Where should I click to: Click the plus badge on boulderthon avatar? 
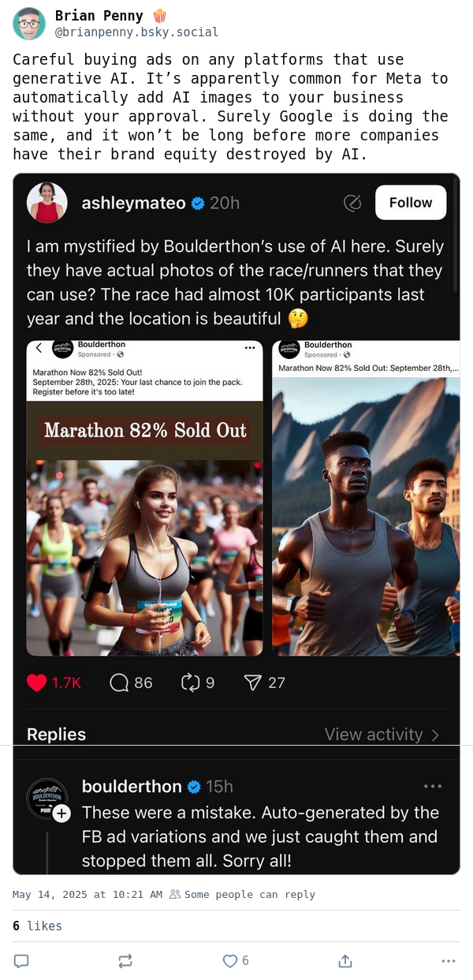point(61,814)
